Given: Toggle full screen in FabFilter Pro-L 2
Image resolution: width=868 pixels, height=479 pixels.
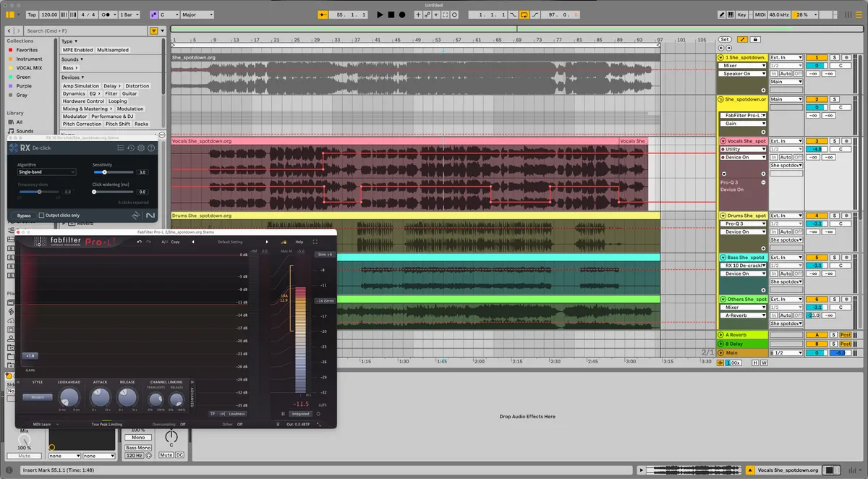Looking at the screenshot, I should 315,242.
